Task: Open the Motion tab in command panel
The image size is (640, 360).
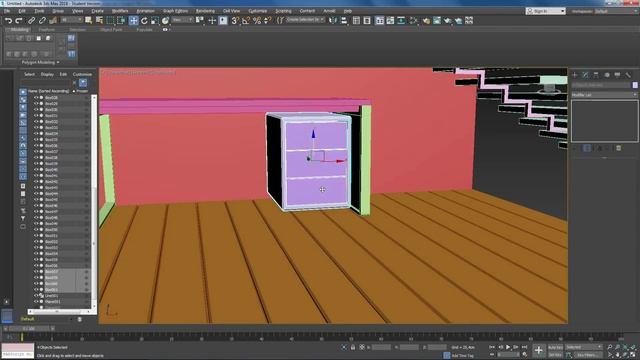Action: coord(607,75)
